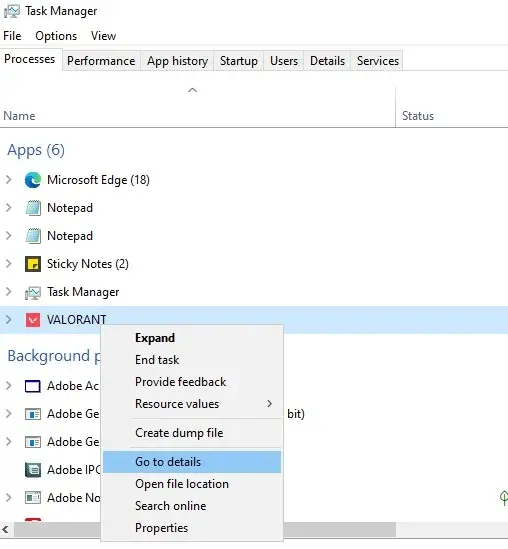The width and height of the screenshot is (508, 549).
Task: Click the Background processes group heading
Action: pos(53,356)
